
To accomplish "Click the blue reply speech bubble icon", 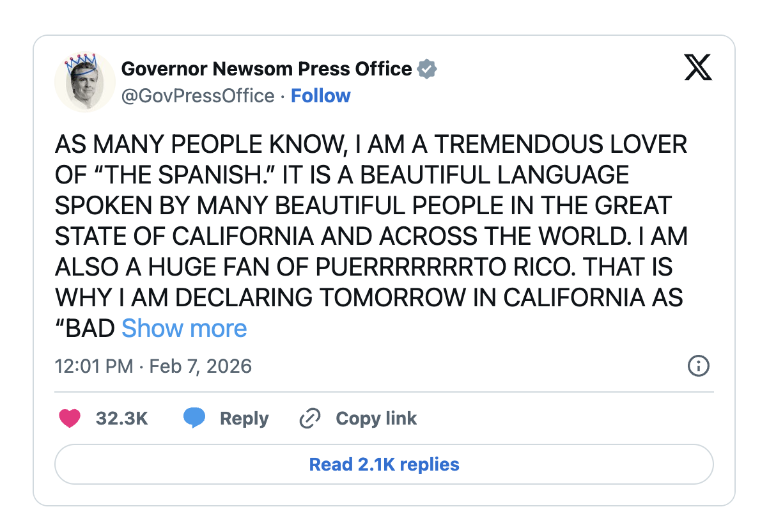I will point(194,419).
